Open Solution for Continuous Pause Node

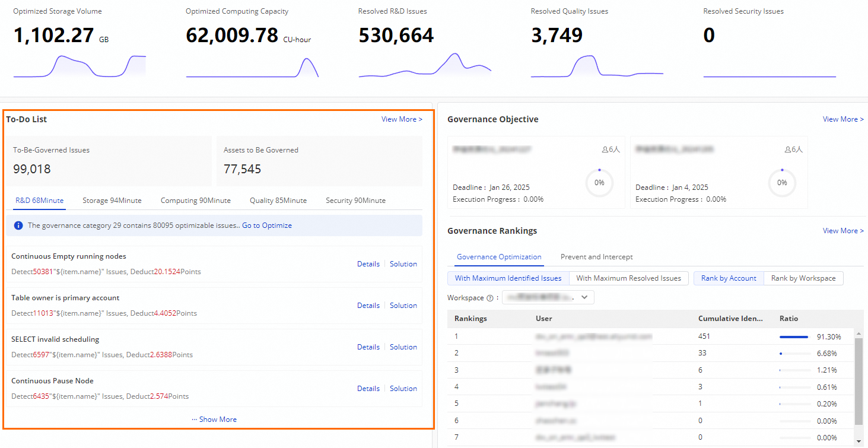click(x=403, y=389)
